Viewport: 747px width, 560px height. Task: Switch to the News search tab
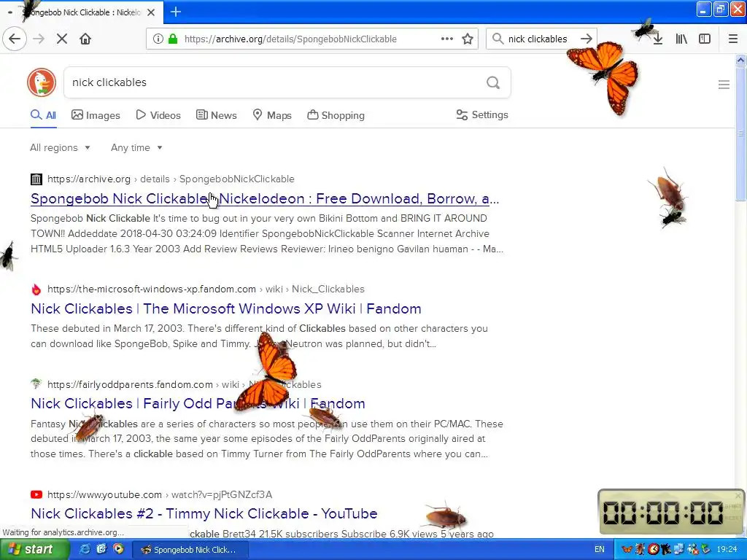point(216,115)
